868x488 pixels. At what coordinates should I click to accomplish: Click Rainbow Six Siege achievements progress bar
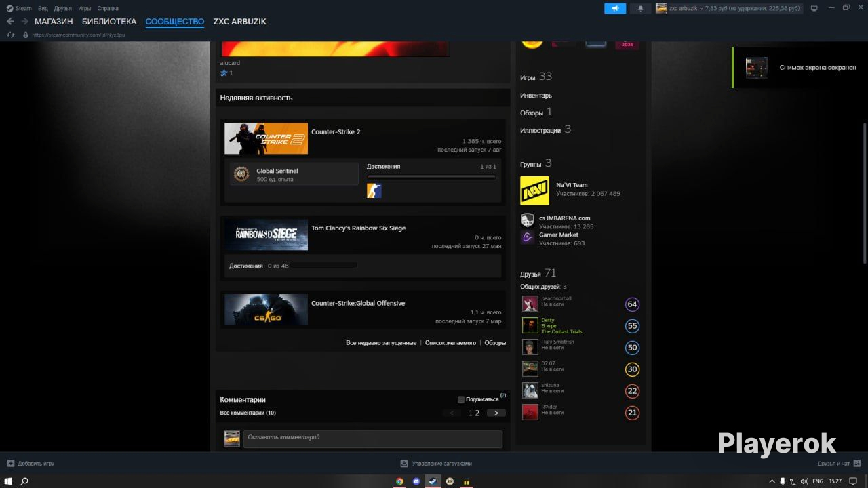pos(324,266)
